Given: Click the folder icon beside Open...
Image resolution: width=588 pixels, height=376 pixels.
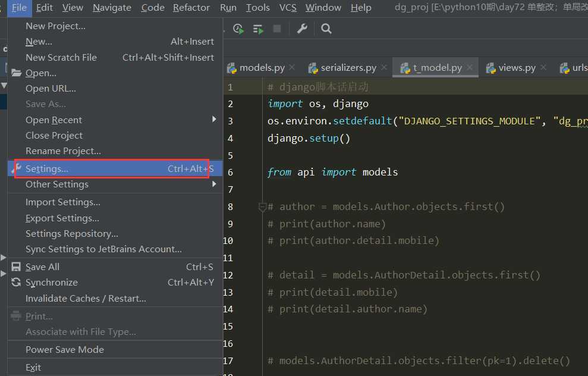Looking at the screenshot, I should [x=16, y=73].
